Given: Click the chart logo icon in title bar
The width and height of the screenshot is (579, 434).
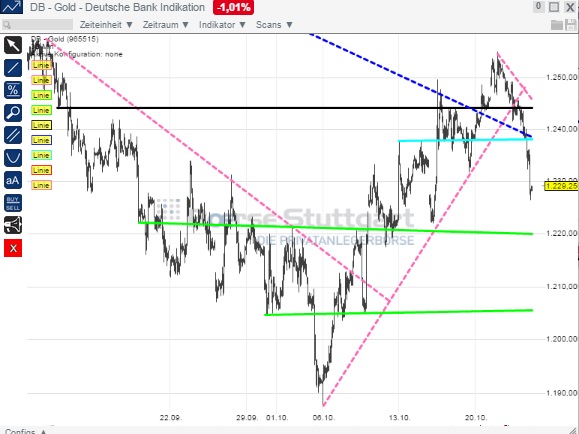Looking at the screenshot, I should click(11, 7).
